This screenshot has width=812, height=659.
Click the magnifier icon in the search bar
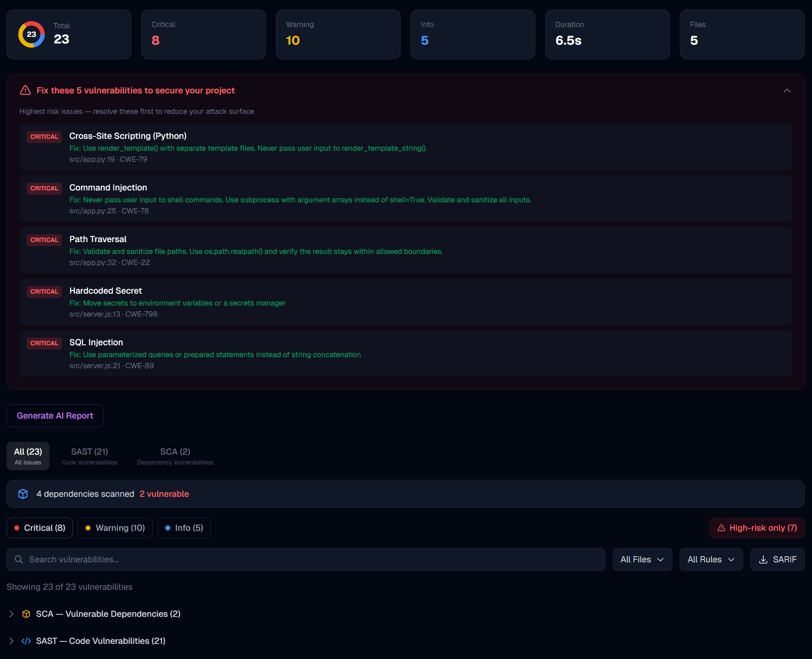(19, 559)
